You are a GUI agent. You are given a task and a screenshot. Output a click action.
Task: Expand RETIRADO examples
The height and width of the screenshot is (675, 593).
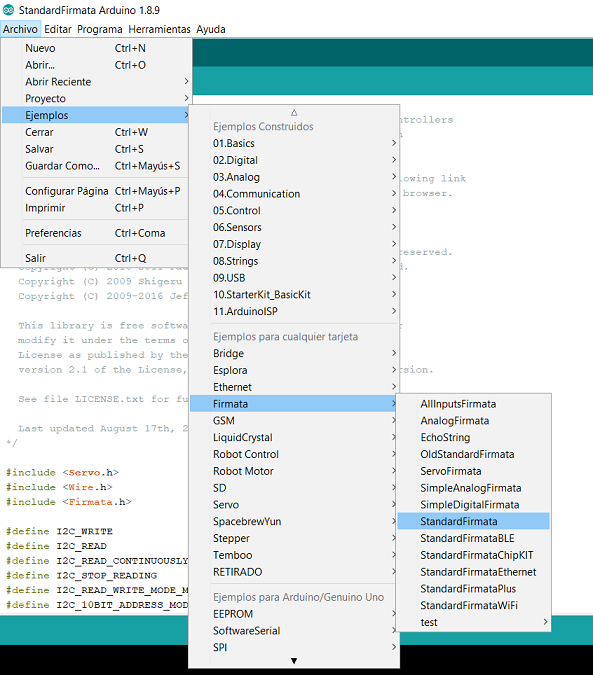294,572
